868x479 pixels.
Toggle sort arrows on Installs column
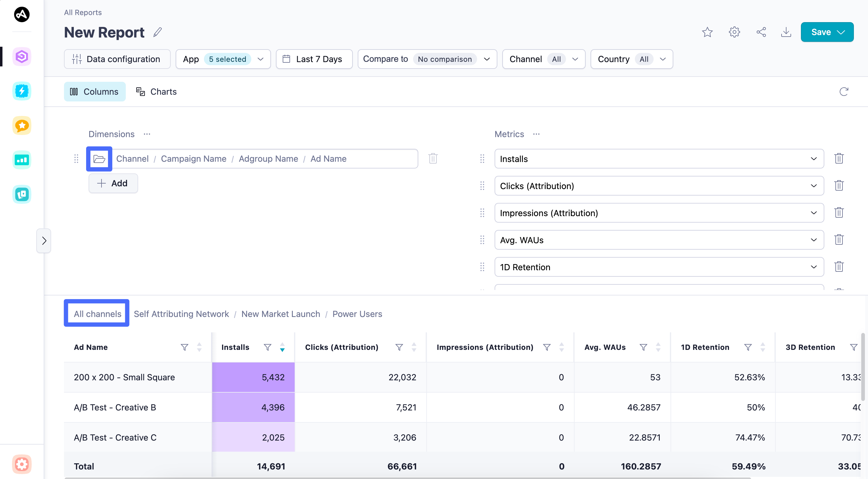tap(282, 347)
